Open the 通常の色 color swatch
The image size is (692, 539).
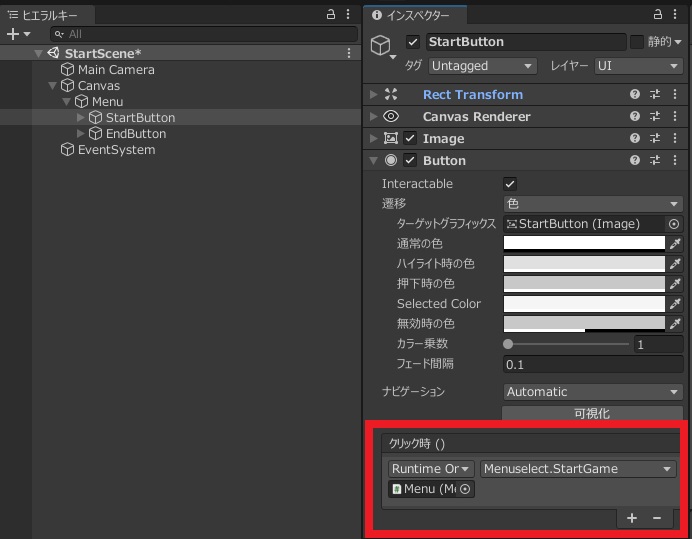click(x=584, y=244)
